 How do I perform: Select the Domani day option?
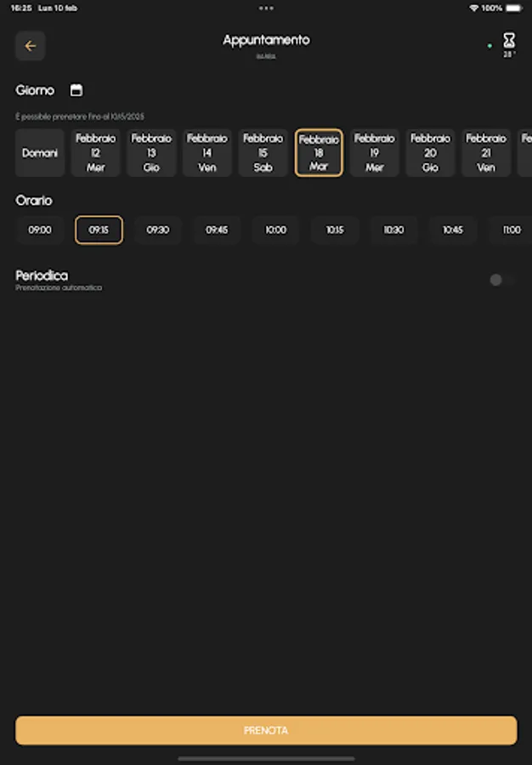pos(40,153)
